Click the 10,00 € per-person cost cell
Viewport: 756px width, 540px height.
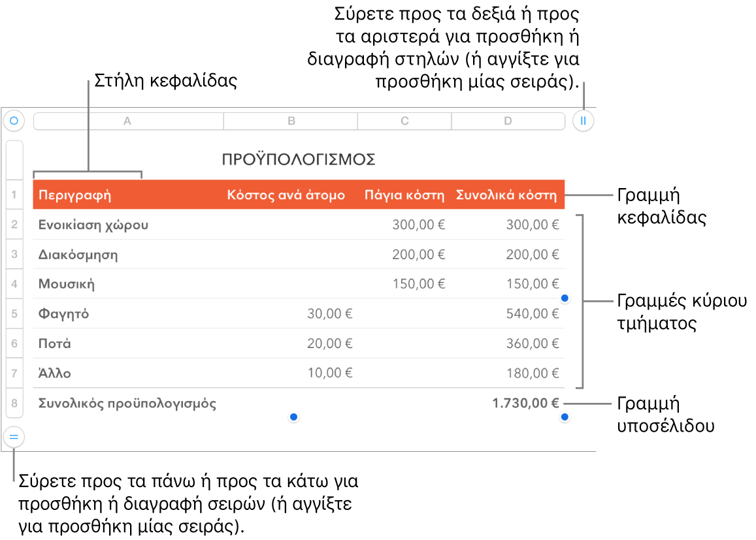click(291, 373)
